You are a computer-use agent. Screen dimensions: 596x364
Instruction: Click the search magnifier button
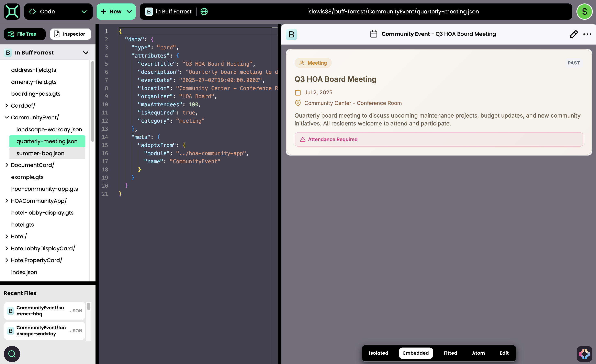coord(12,354)
